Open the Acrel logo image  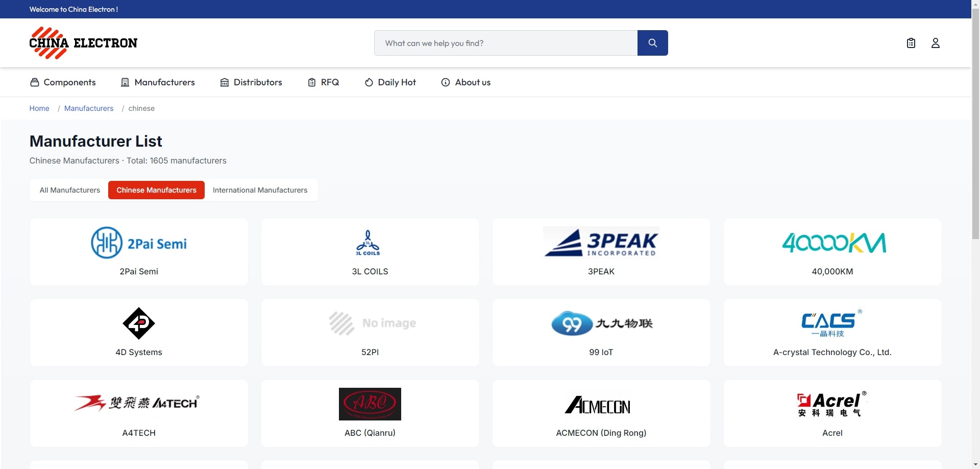coord(832,404)
